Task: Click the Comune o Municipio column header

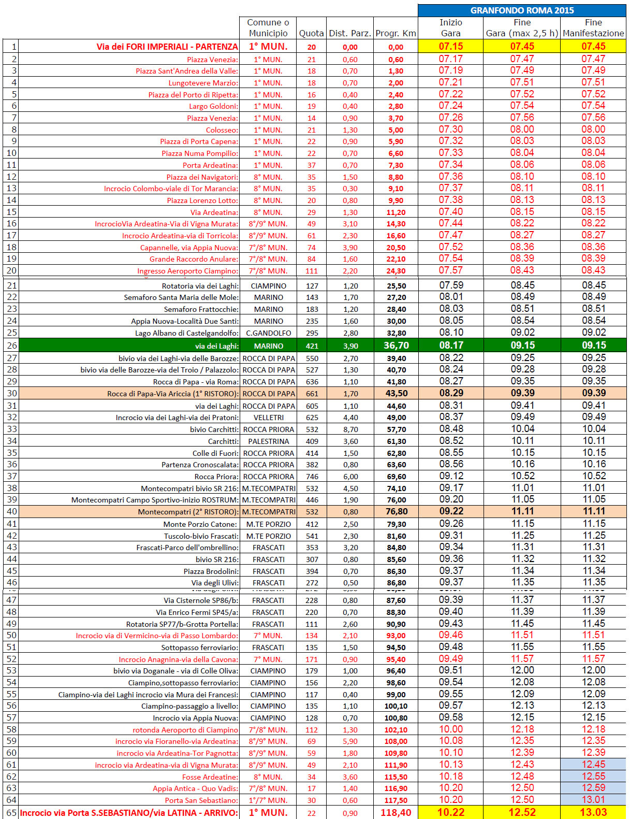Action: (268, 28)
